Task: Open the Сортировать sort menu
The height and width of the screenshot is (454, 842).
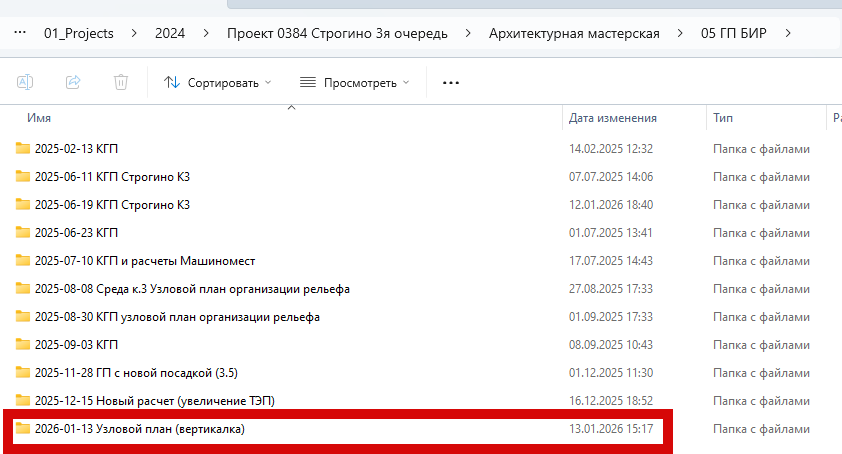Action: [x=217, y=83]
